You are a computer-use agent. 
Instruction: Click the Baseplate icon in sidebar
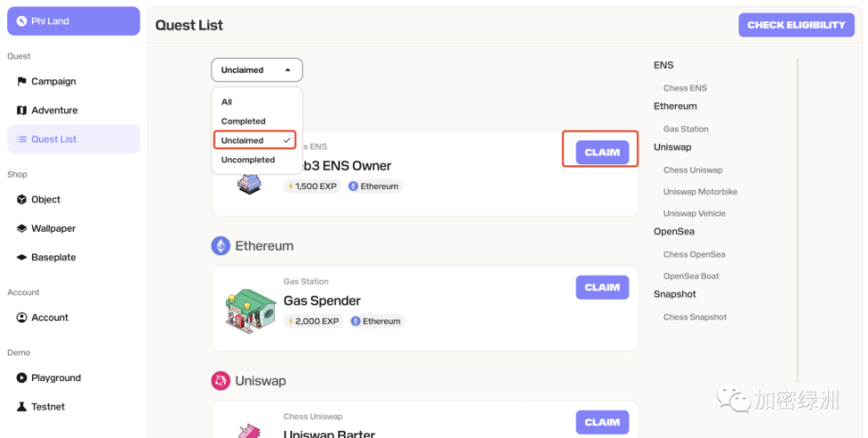21,257
